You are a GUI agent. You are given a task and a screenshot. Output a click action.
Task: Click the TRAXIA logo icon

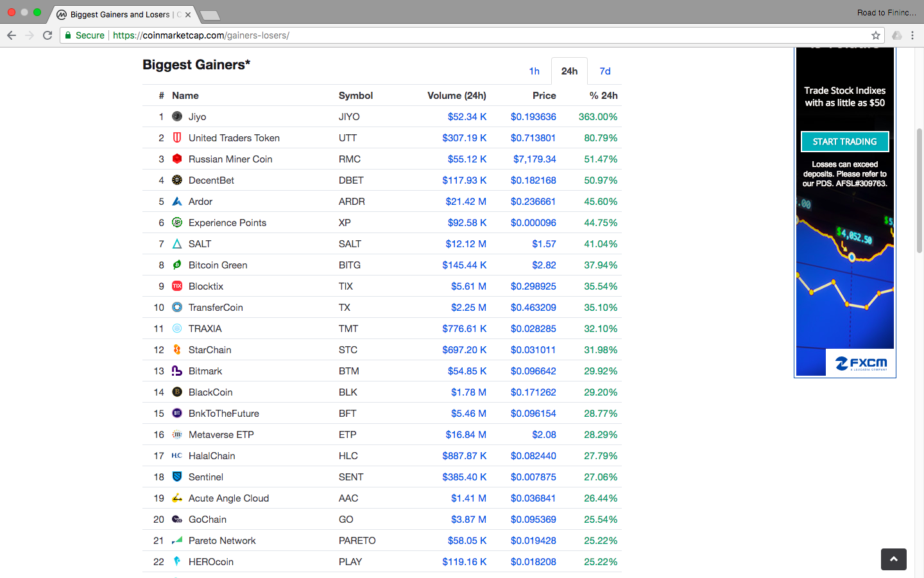(177, 328)
